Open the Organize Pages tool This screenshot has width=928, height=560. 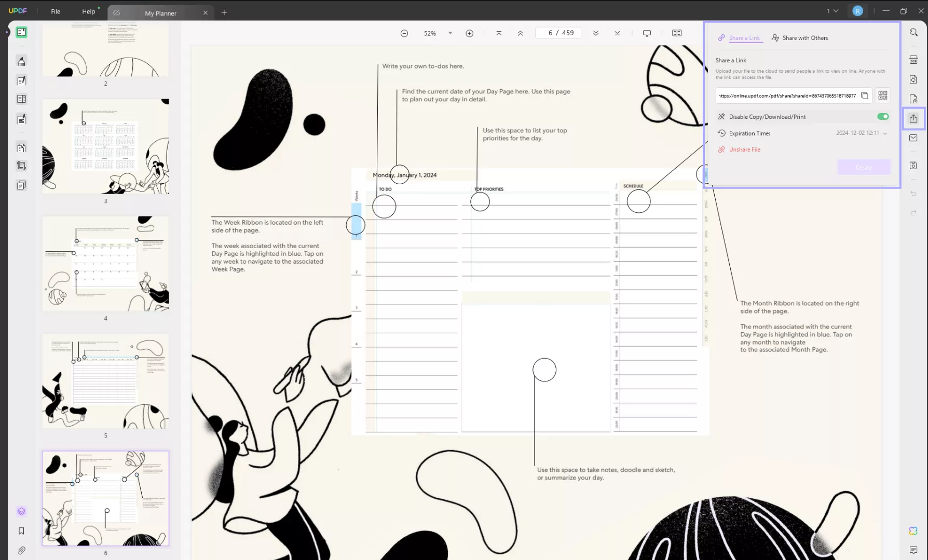[21, 148]
